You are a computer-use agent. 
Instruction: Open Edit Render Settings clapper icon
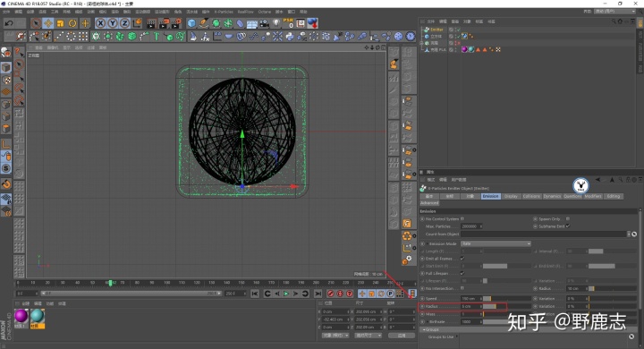[176, 23]
